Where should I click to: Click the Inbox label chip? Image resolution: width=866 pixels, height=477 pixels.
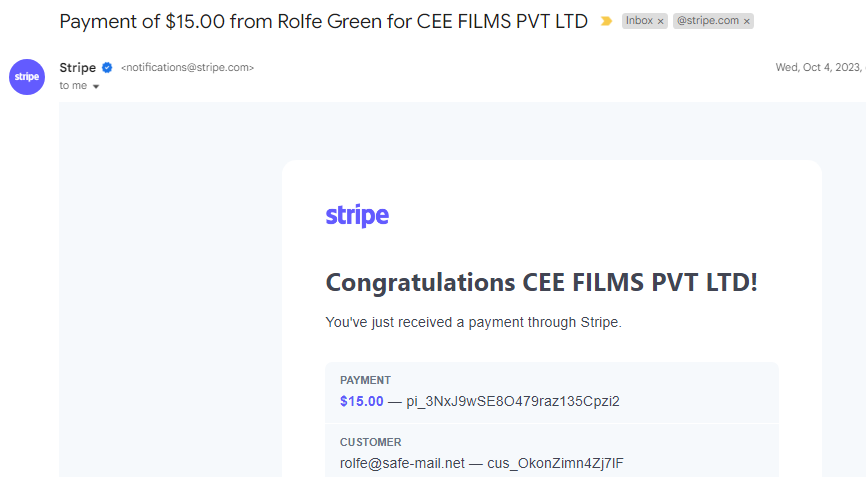pos(639,21)
